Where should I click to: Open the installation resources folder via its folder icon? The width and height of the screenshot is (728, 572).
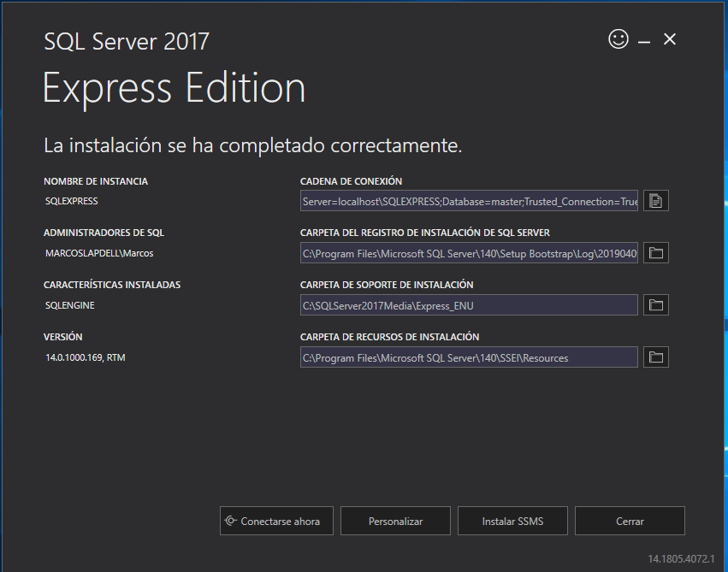pyautogui.click(x=656, y=357)
